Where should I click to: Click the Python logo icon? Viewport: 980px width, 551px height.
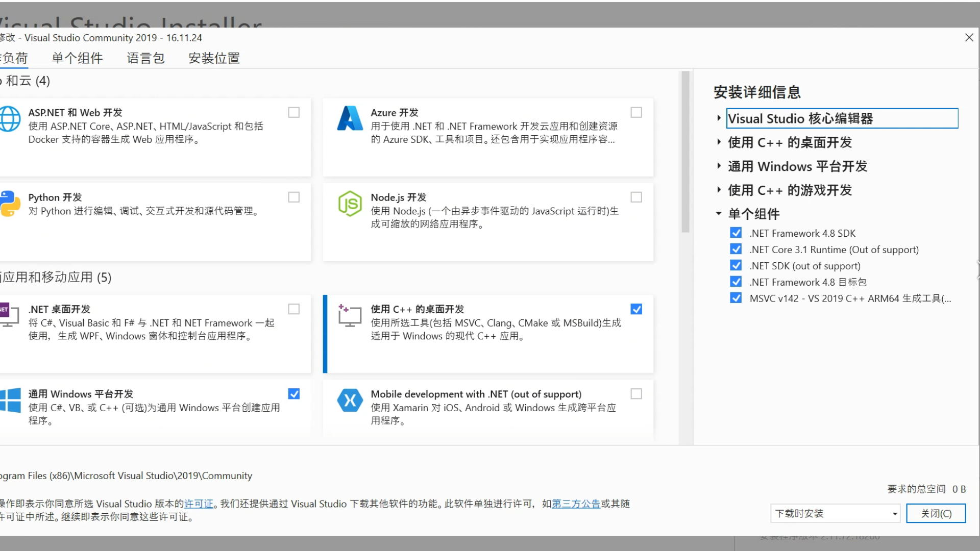coord(10,204)
